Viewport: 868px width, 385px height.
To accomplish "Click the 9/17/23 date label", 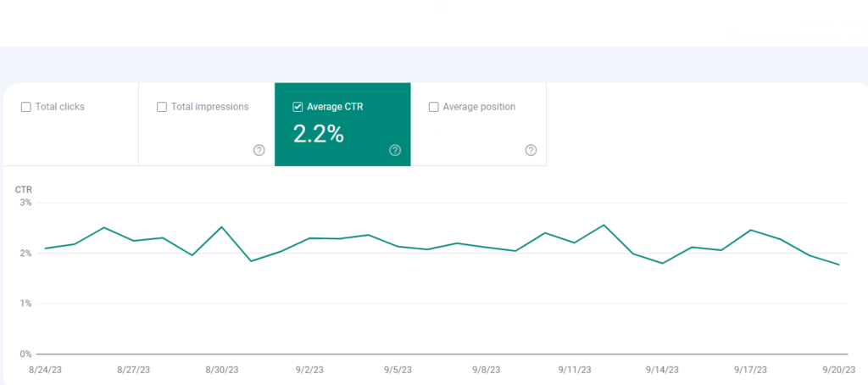I will pyautogui.click(x=751, y=370).
